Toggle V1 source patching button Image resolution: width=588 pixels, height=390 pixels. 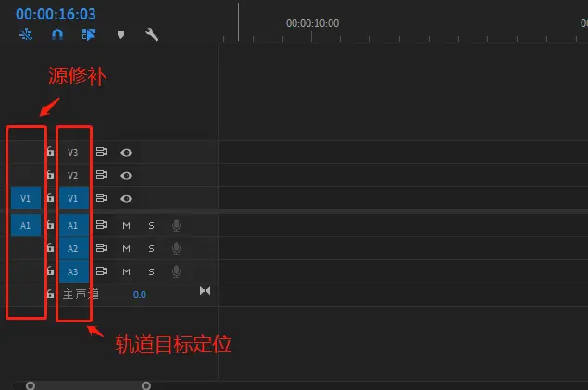pos(26,198)
